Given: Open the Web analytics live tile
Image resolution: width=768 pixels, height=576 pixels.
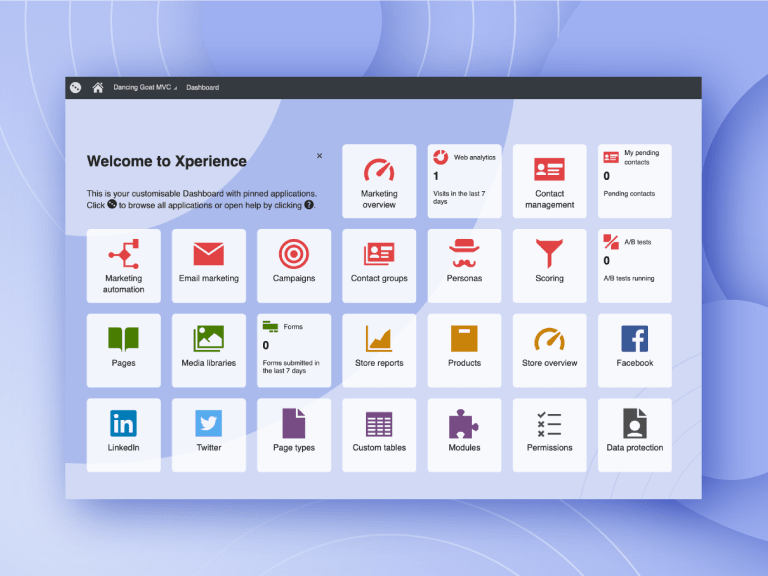Looking at the screenshot, I should (464, 181).
